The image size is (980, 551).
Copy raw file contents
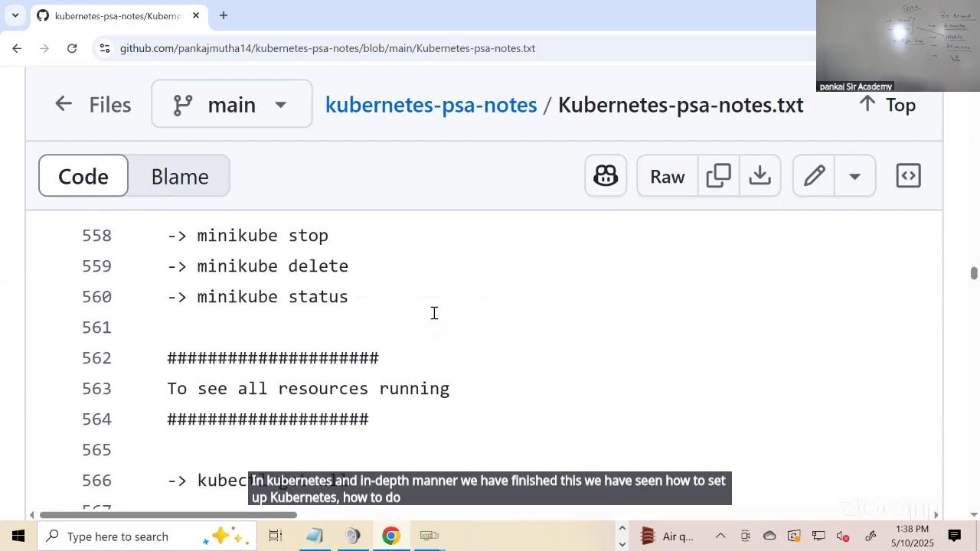718,176
